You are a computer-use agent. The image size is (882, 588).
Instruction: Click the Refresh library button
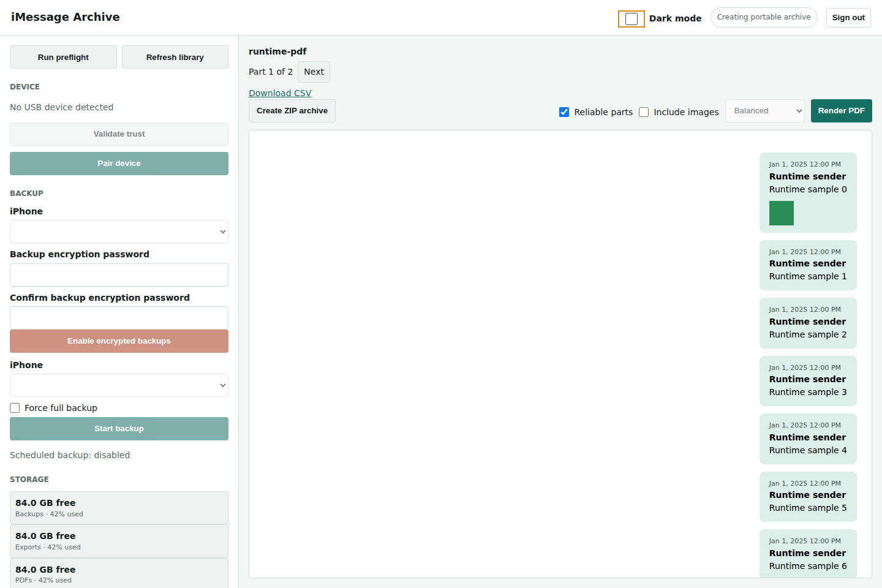175,57
